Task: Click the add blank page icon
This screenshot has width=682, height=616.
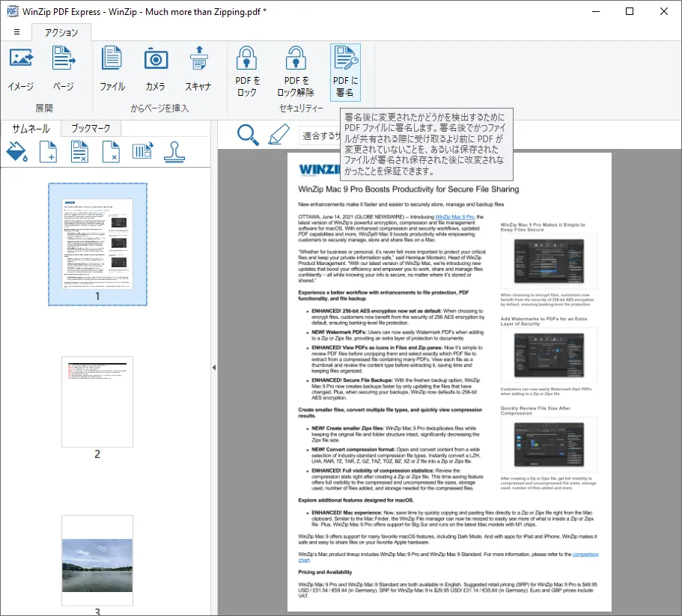Action: coord(48,152)
